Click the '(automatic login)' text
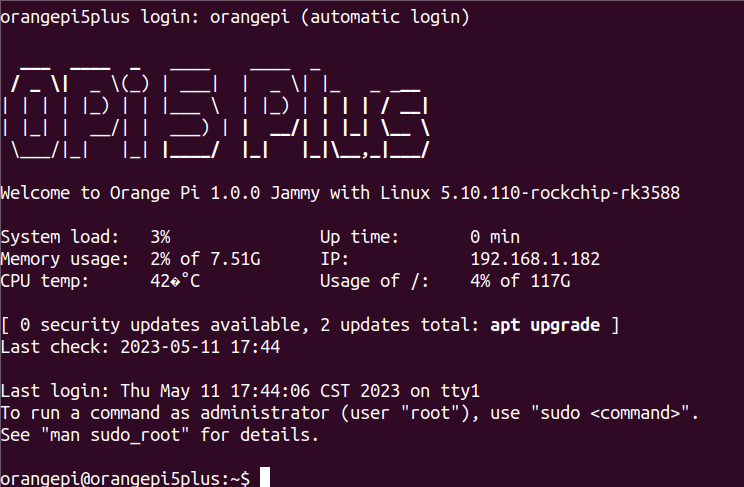Image resolution: width=744 pixels, height=487 pixels. point(385,18)
